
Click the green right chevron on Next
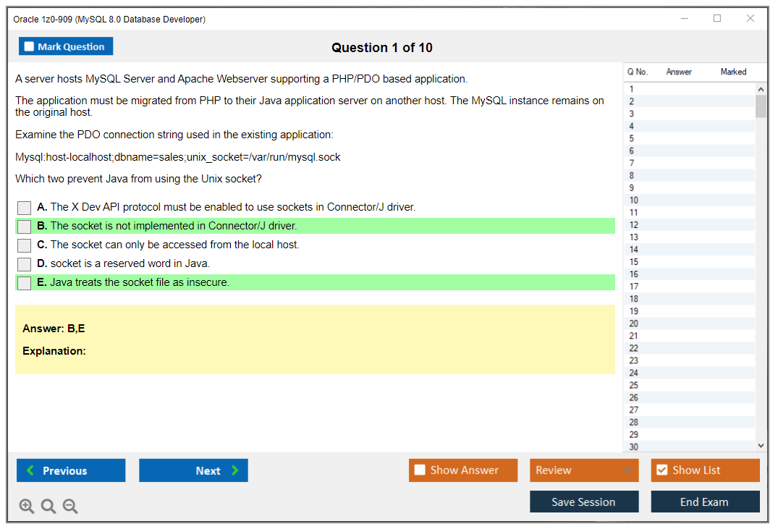pyautogui.click(x=234, y=470)
